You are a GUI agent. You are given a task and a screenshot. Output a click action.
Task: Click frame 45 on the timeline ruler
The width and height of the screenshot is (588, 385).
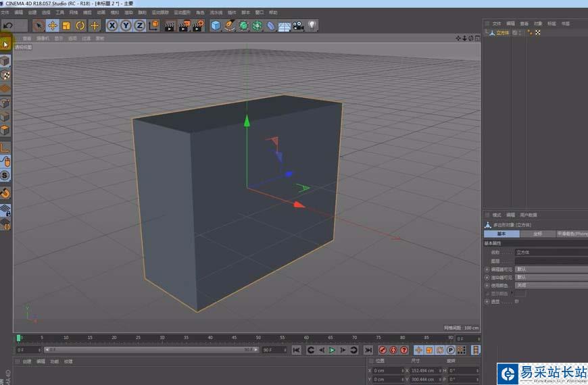click(234, 338)
